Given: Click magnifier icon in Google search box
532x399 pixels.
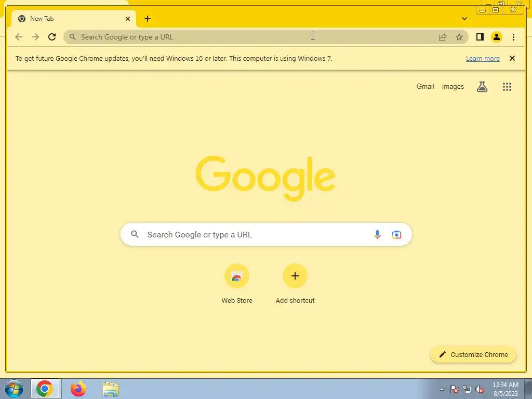Looking at the screenshot, I should (x=135, y=234).
